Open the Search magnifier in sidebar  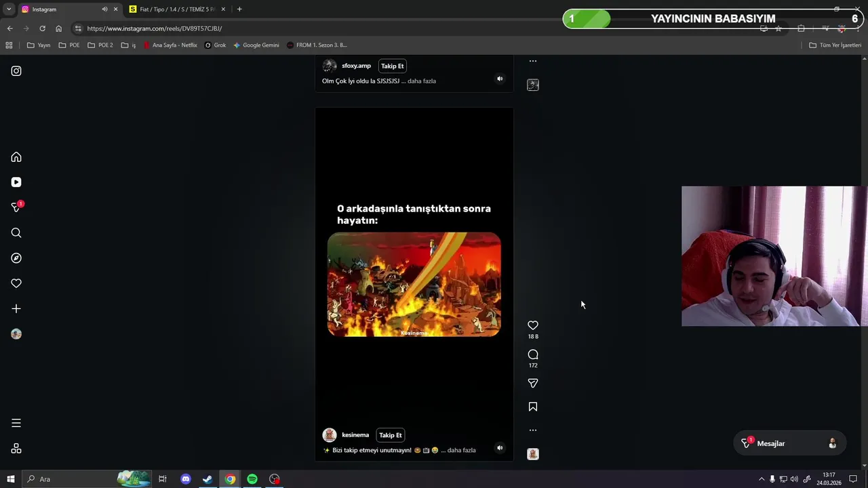16,233
